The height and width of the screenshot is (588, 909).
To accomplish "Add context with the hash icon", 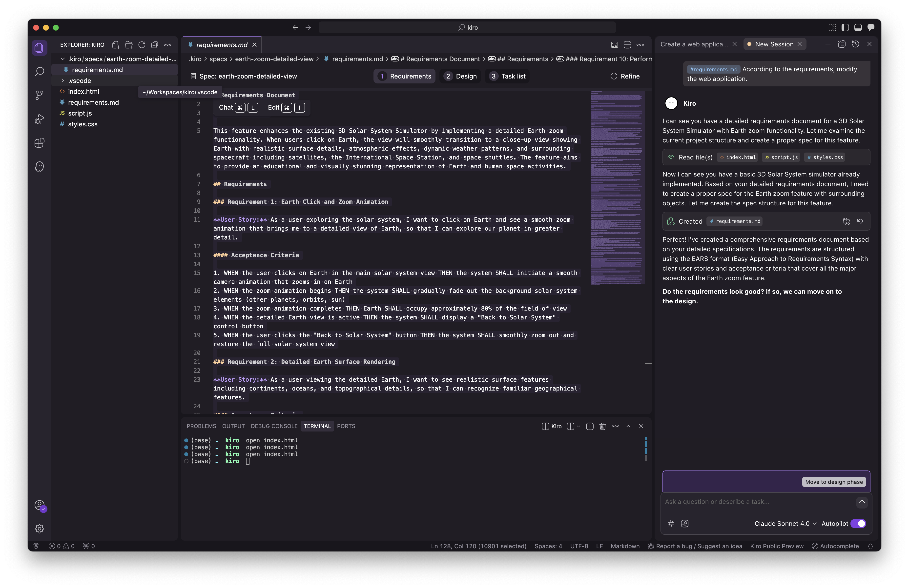I will pyautogui.click(x=671, y=524).
